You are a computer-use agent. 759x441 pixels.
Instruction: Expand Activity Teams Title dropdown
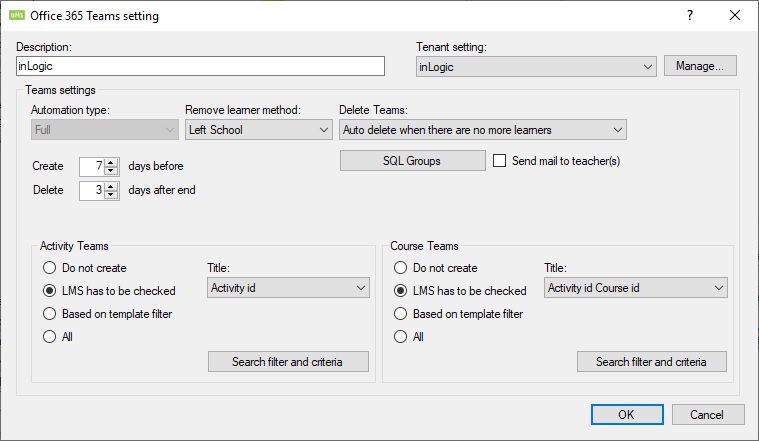coord(289,288)
